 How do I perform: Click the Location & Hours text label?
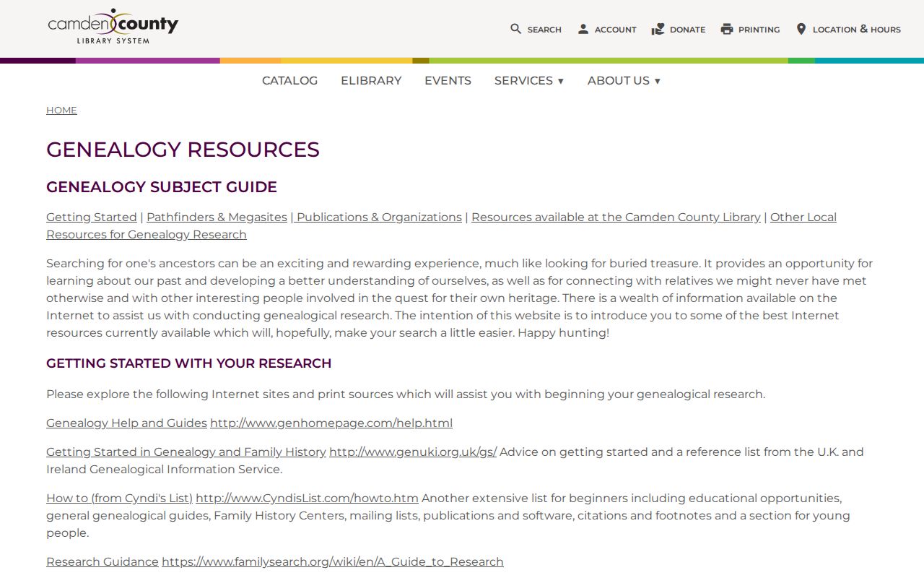857,30
